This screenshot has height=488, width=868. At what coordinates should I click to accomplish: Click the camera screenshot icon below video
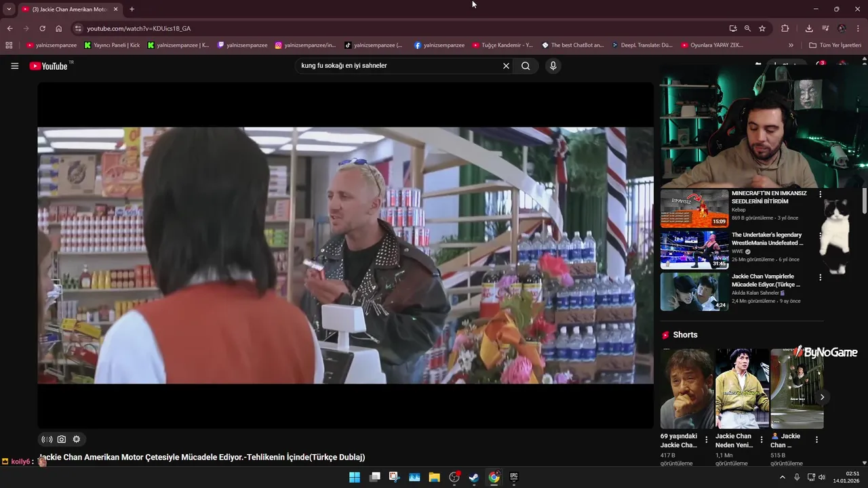[x=62, y=439]
